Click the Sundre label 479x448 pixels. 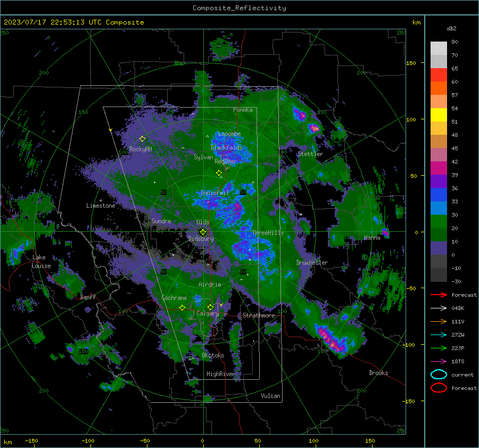pos(161,221)
